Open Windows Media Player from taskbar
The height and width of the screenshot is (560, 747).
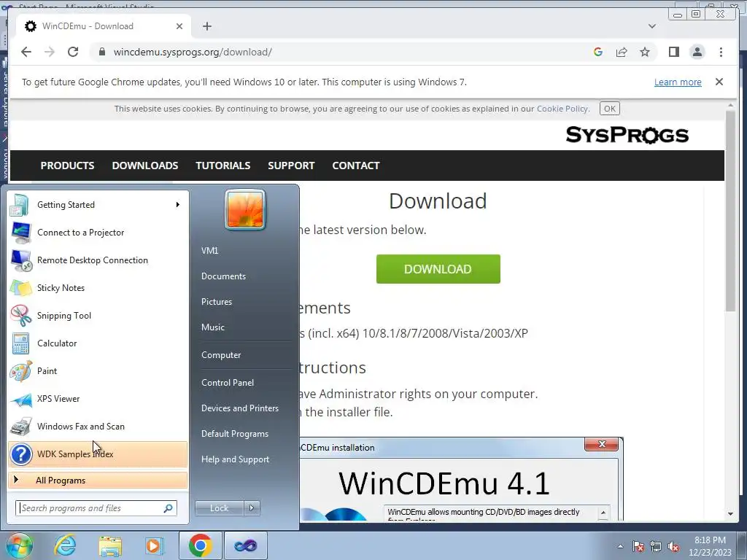click(155, 545)
